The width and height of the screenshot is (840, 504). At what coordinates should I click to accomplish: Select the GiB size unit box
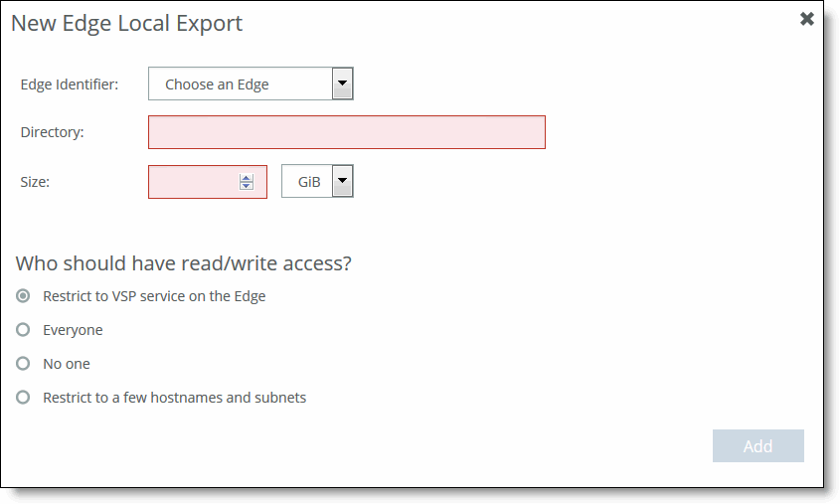pyautogui.click(x=317, y=181)
